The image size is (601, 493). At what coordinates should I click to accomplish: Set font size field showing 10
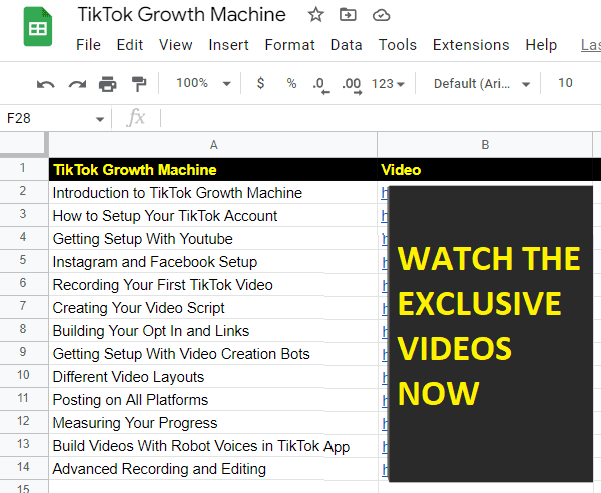[565, 83]
